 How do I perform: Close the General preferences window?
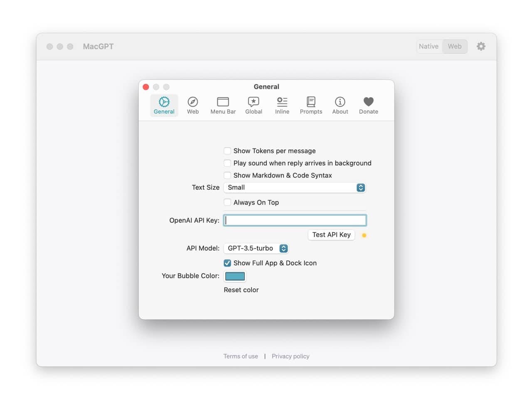coord(146,87)
